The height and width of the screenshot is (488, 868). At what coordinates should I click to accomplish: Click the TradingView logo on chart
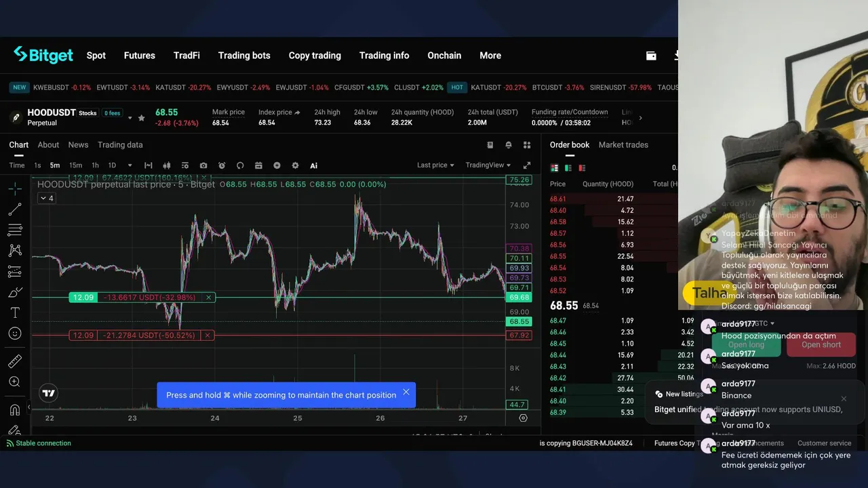tap(48, 393)
